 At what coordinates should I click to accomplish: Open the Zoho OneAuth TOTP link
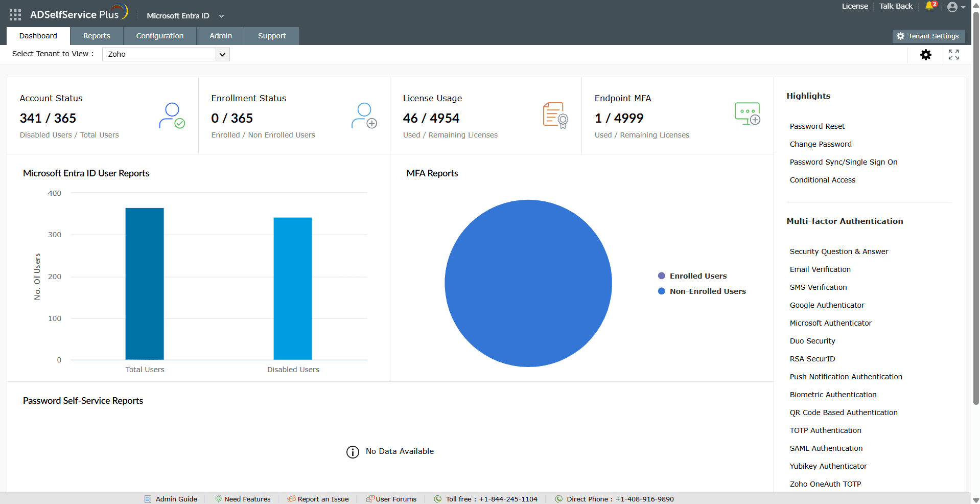[825, 484]
